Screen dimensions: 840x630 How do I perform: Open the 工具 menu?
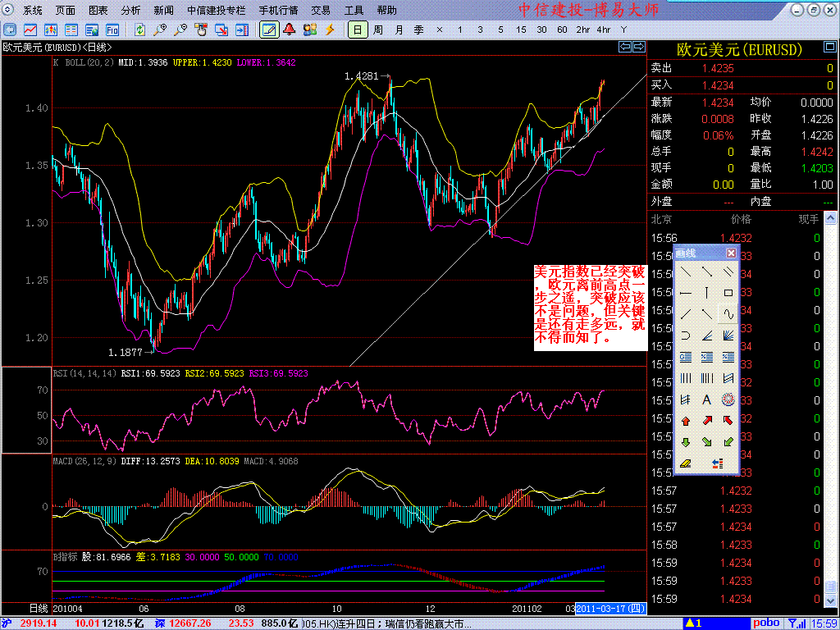coord(354,11)
